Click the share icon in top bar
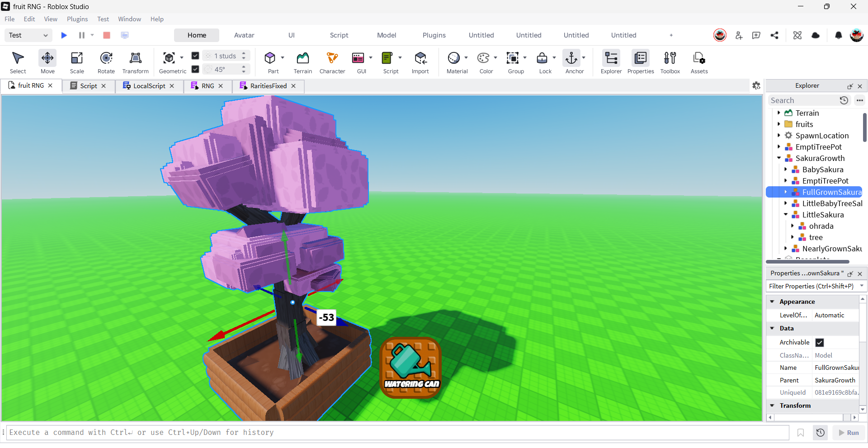Screen dimensions: 868x448 pos(774,35)
